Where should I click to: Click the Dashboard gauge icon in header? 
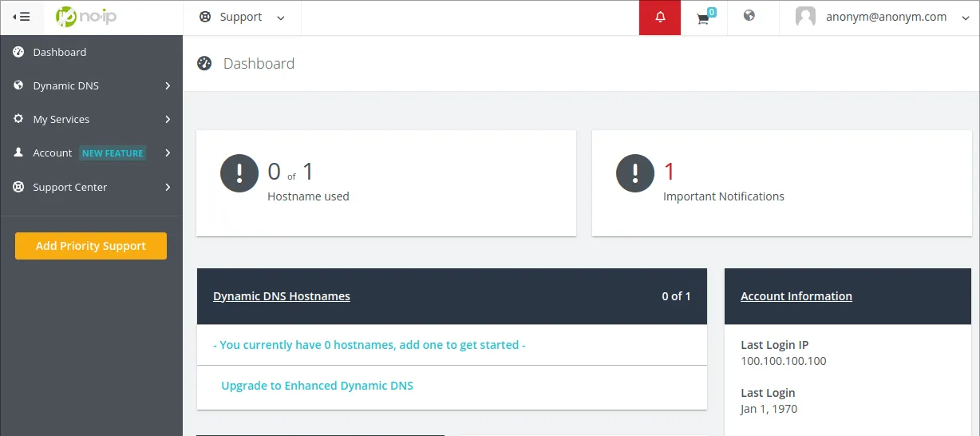point(204,64)
